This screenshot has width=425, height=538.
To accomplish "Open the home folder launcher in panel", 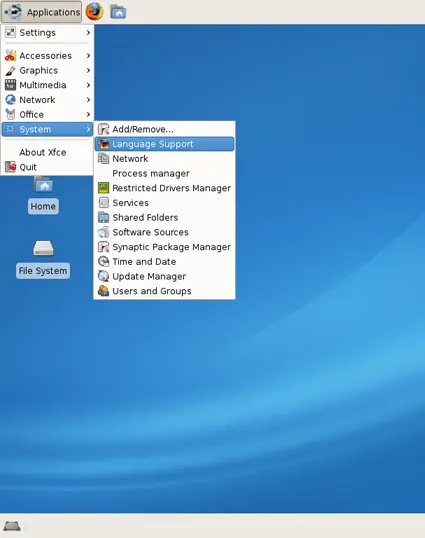I will click(x=118, y=12).
